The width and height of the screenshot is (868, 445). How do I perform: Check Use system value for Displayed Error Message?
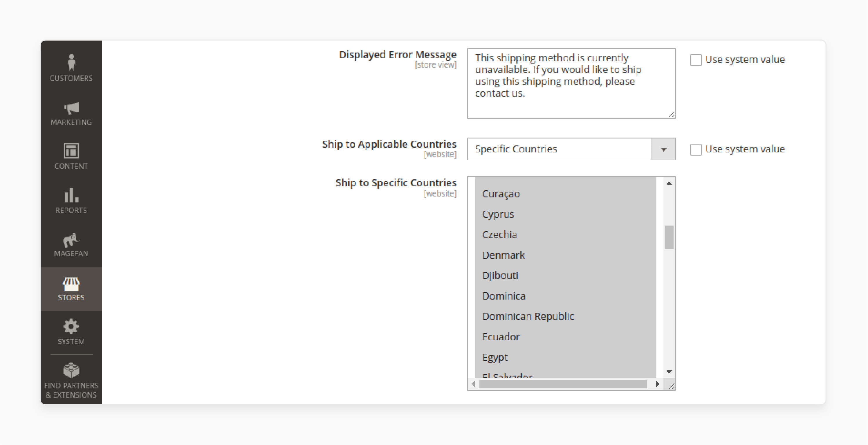tap(696, 60)
